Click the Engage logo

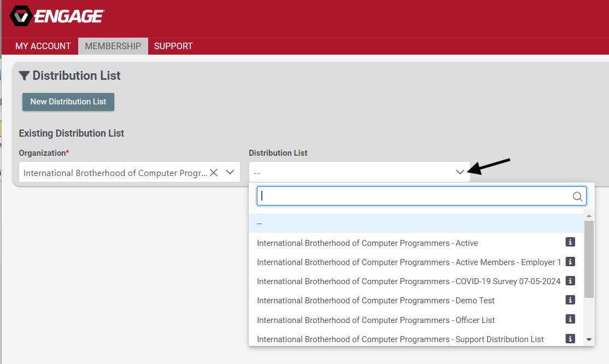[x=57, y=16]
